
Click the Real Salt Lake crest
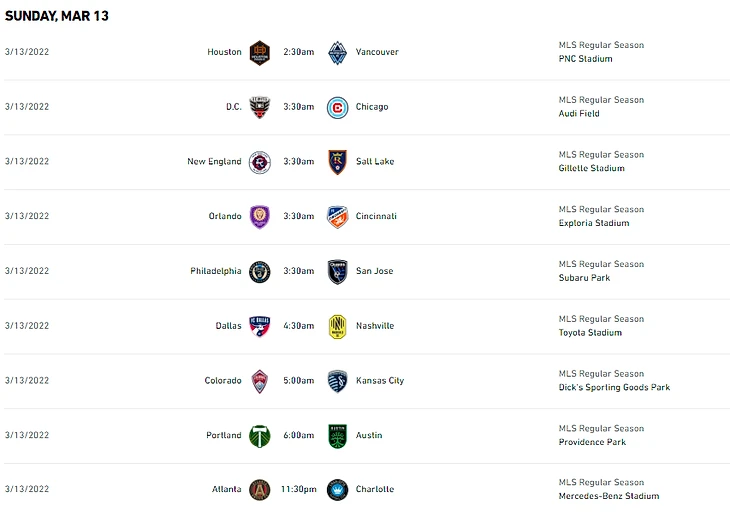pyautogui.click(x=337, y=162)
